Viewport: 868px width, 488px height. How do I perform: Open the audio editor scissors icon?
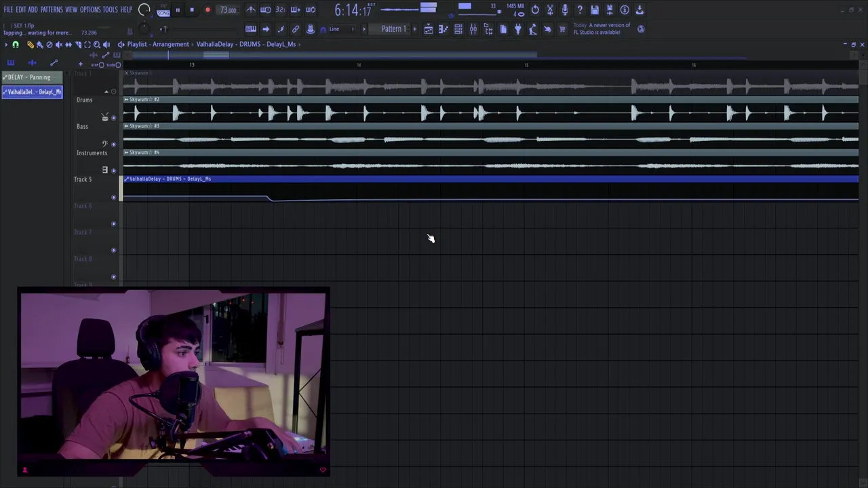point(550,10)
